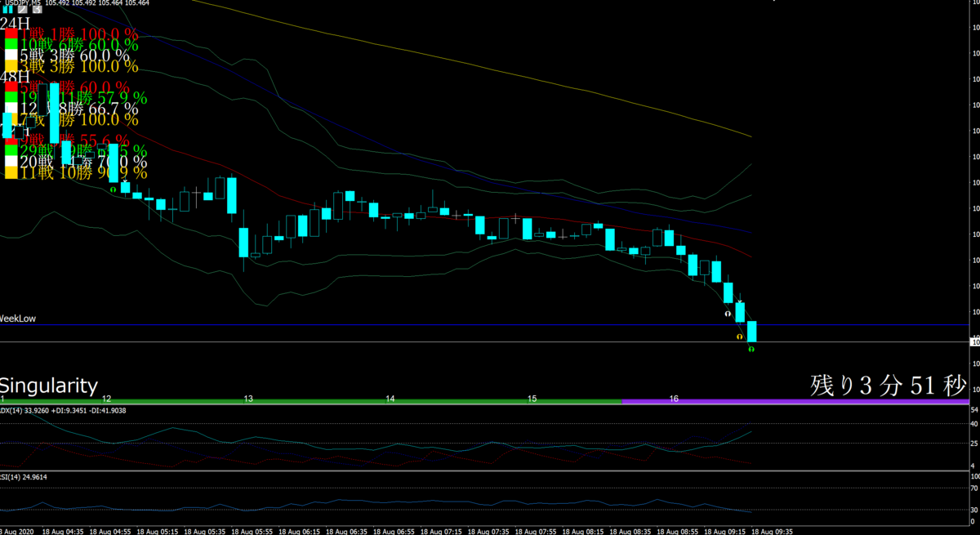The height and width of the screenshot is (535, 980).
Task: Select the '11戦 10勝 90.9 %' yellow result row
Action: (x=84, y=173)
